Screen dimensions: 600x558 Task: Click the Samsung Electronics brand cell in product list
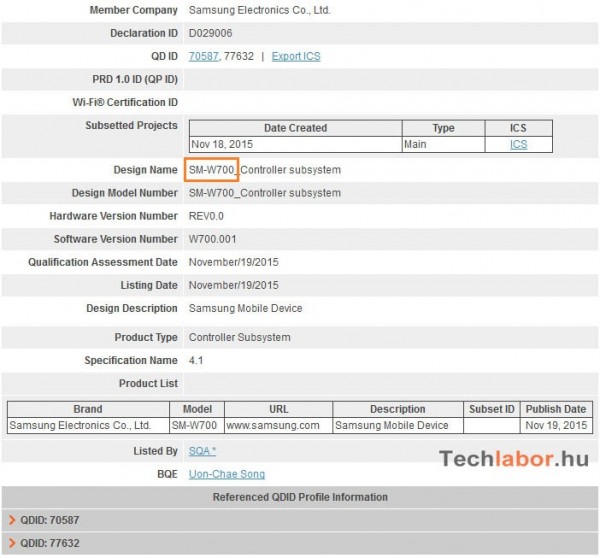tap(88, 425)
